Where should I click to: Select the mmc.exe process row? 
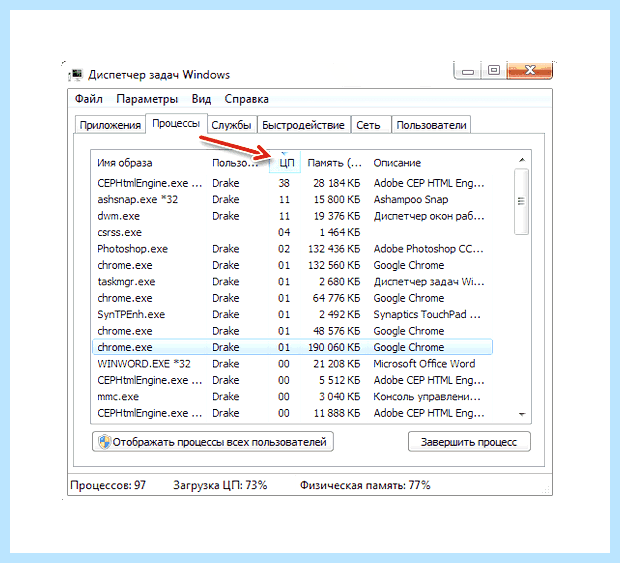click(x=293, y=397)
